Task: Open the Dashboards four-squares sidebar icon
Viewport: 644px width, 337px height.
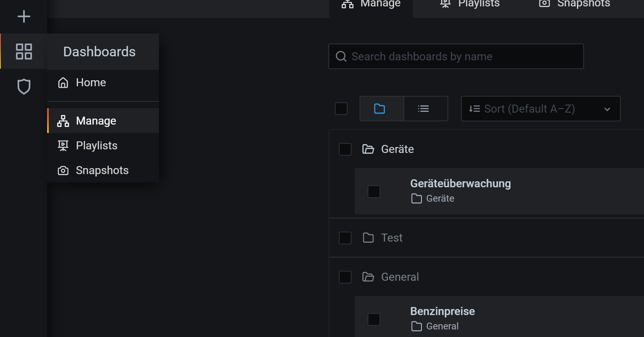Action: (24, 52)
